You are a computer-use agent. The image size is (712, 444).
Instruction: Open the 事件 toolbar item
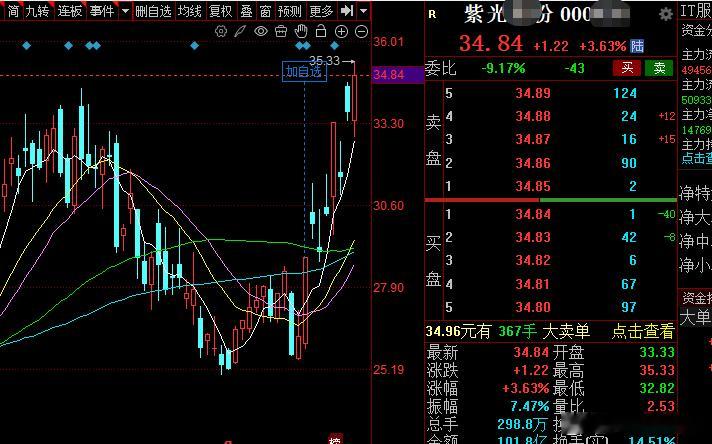coord(102,11)
